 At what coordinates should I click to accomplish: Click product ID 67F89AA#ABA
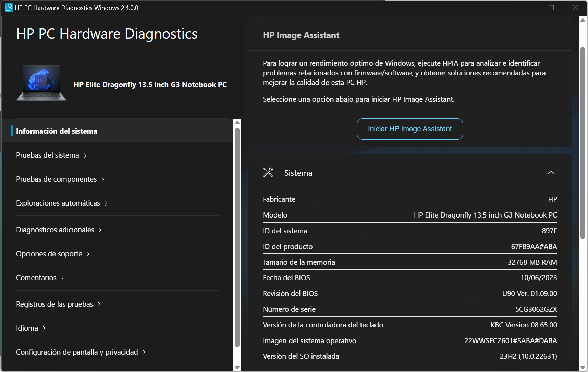(x=534, y=247)
